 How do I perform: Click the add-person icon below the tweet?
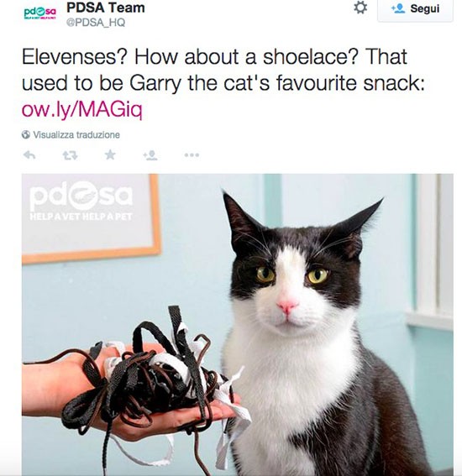click(150, 155)
